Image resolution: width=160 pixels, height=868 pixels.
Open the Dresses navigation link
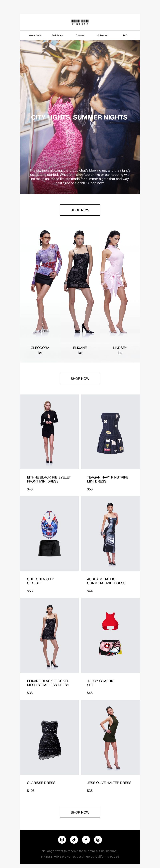click(80, 35)
